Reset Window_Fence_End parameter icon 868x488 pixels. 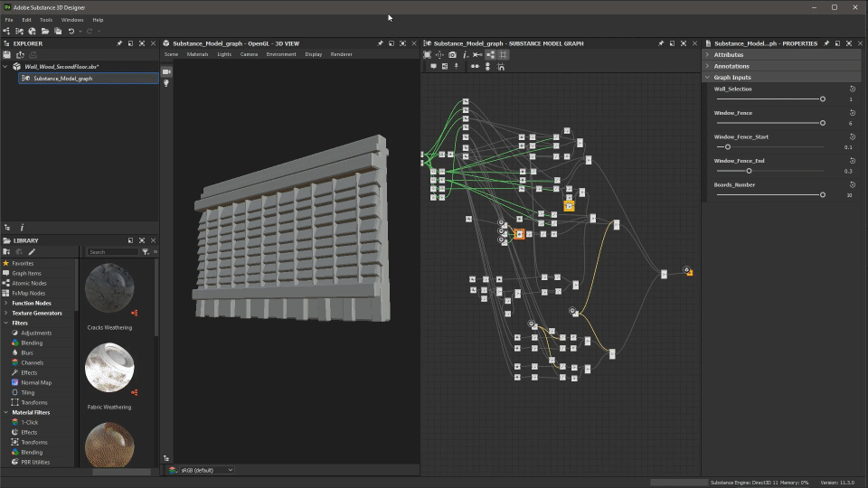coord(853,161)
